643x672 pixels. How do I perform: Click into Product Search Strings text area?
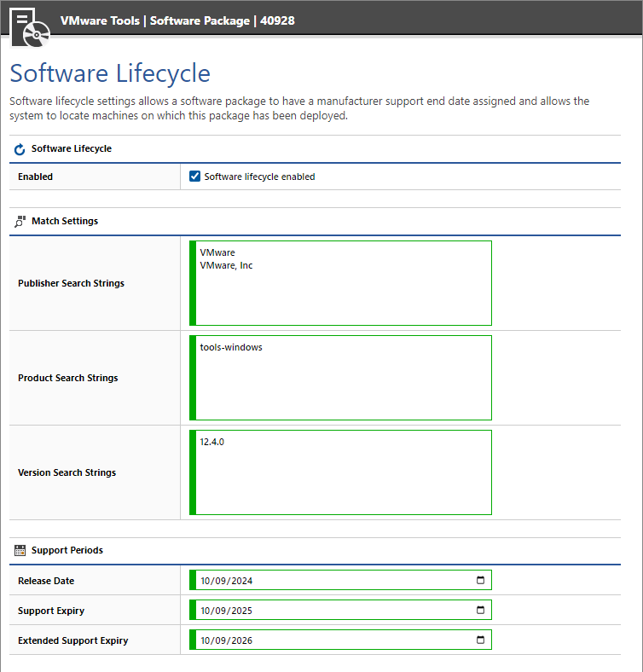click(340, 378)
